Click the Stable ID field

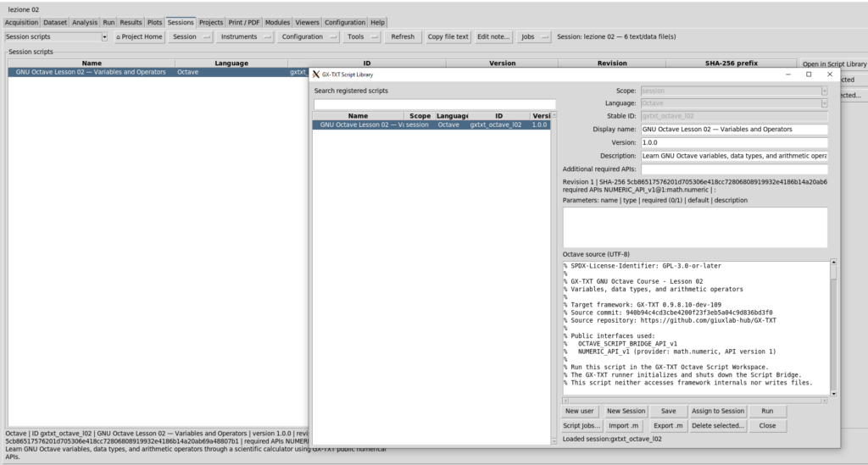click(x=734, y=116)
